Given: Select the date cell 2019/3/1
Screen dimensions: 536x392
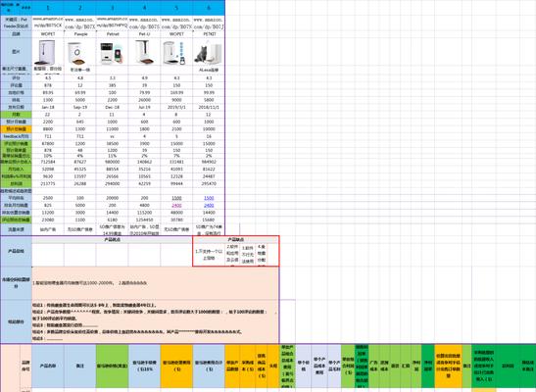Looking at the screenshot, I should pos(176,107).
